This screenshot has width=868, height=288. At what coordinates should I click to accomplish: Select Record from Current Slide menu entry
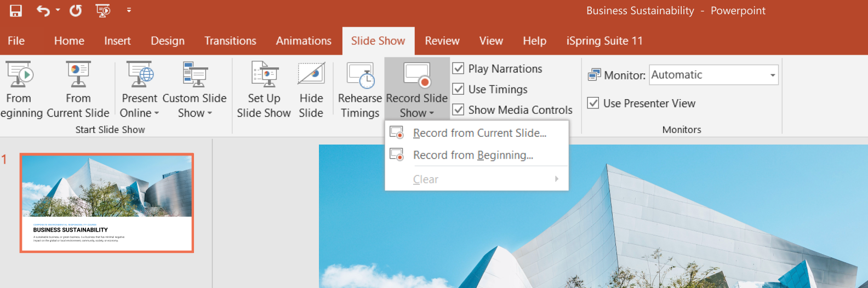pos(477,133)
